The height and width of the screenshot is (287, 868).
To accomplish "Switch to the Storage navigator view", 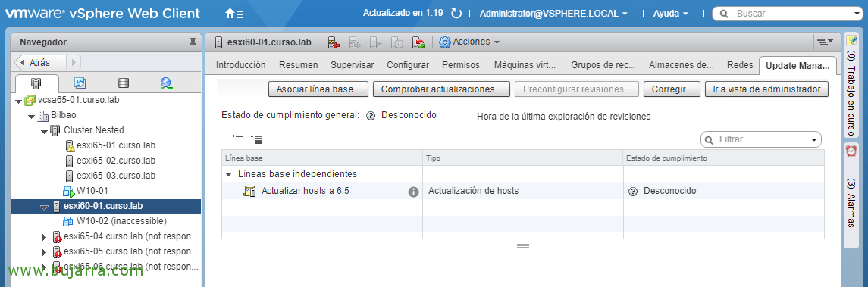I will 124,83.
